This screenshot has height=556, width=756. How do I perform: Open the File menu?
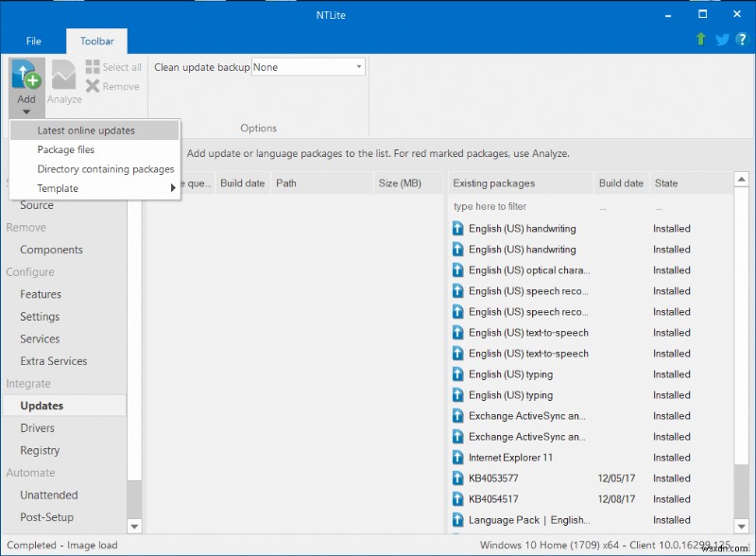[x=34, y=41]
